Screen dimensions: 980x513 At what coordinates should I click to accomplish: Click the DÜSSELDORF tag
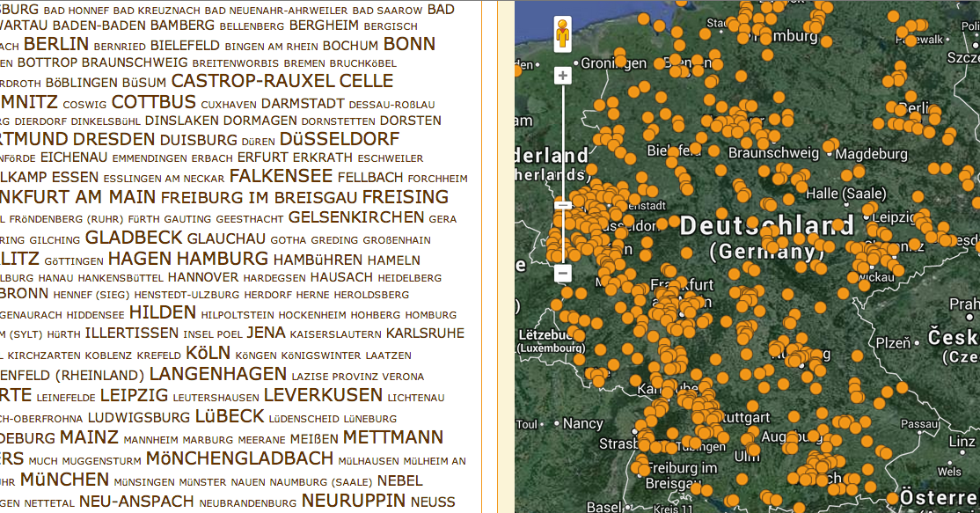tap(340, 139)
